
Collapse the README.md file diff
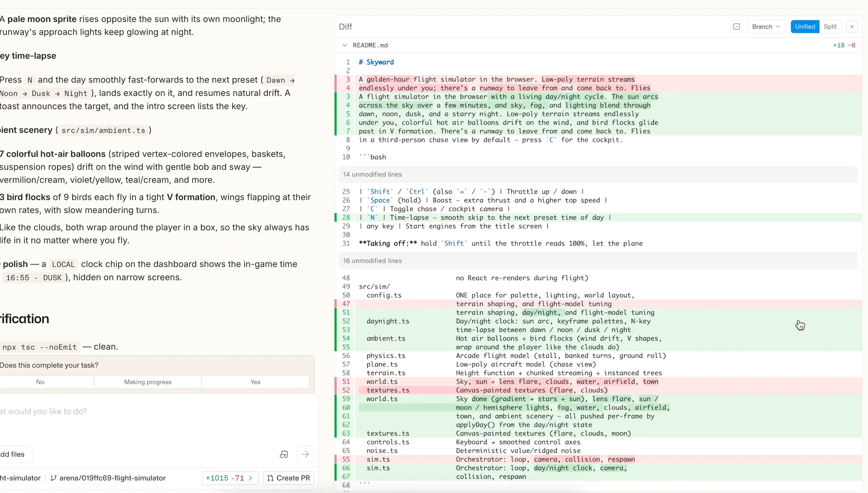tap(344, 45)
